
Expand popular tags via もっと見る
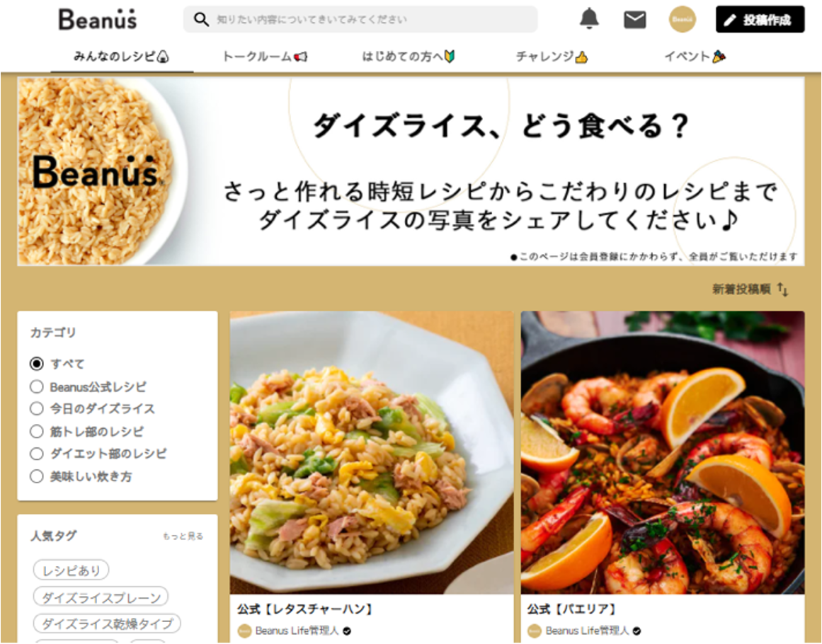[183, 536]
